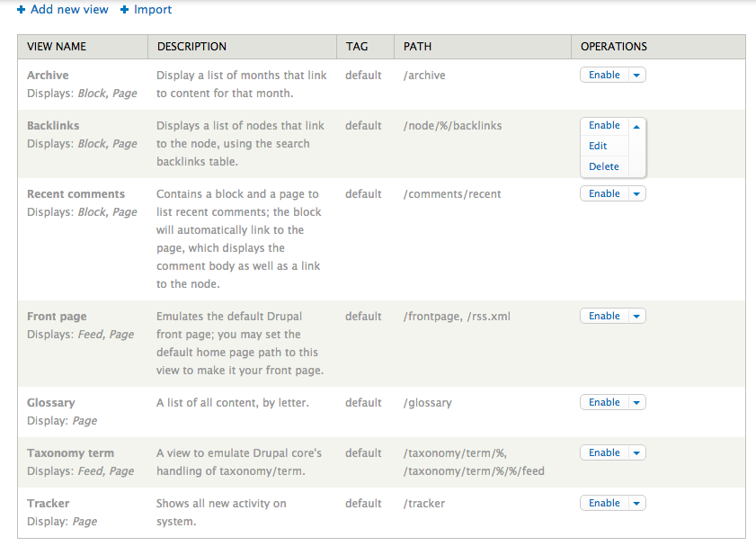756x546 pixels.
Task: Enable the Recent comments view
Action: [x=604, y=194]
